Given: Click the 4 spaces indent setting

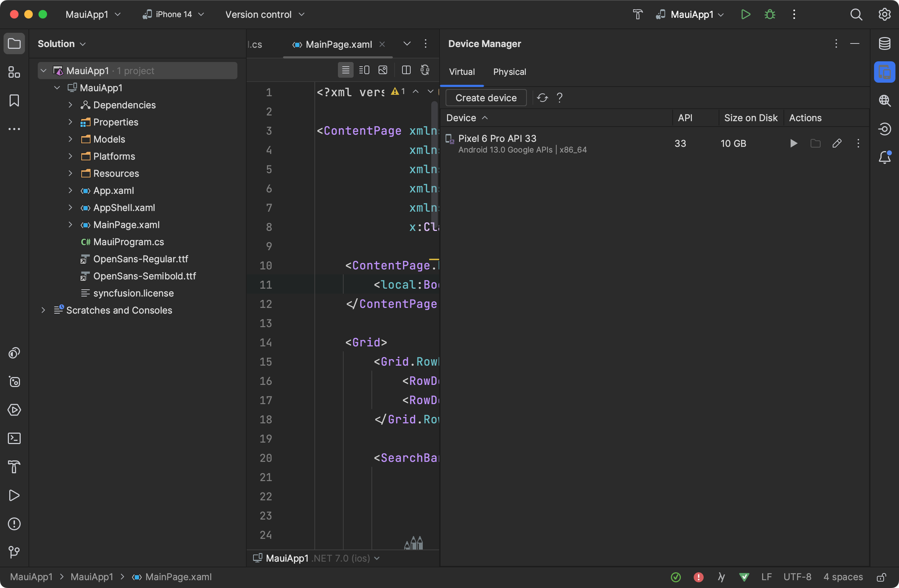Looking at the screenshot, I should 843,577.
